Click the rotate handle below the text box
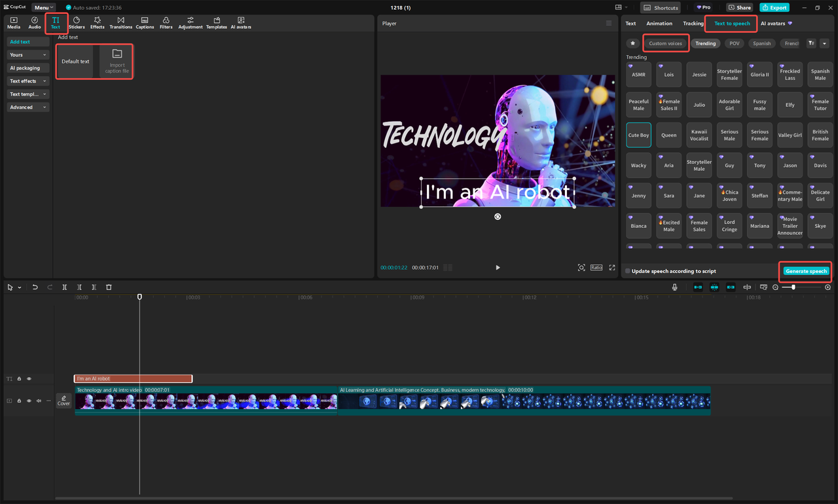838x504 pixels. pyautogui.click(x=498, y=217)
